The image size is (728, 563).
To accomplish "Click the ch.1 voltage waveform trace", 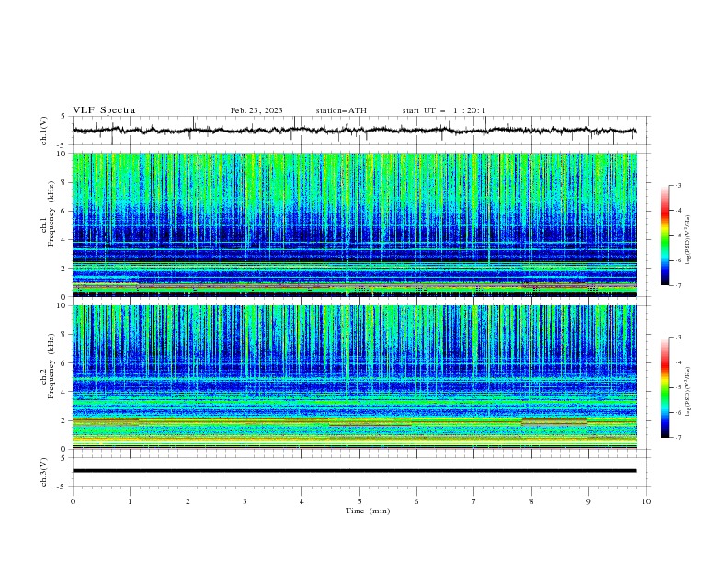I will point(354,131).
